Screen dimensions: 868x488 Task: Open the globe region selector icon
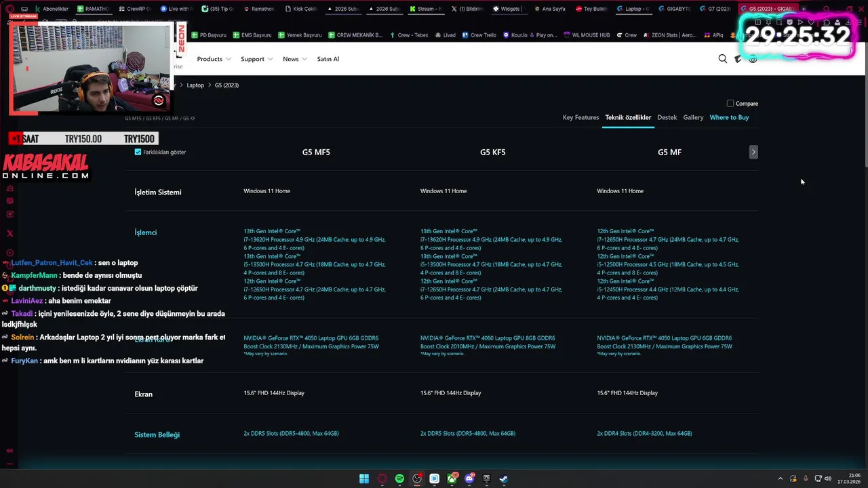click(x=753, y=59)
